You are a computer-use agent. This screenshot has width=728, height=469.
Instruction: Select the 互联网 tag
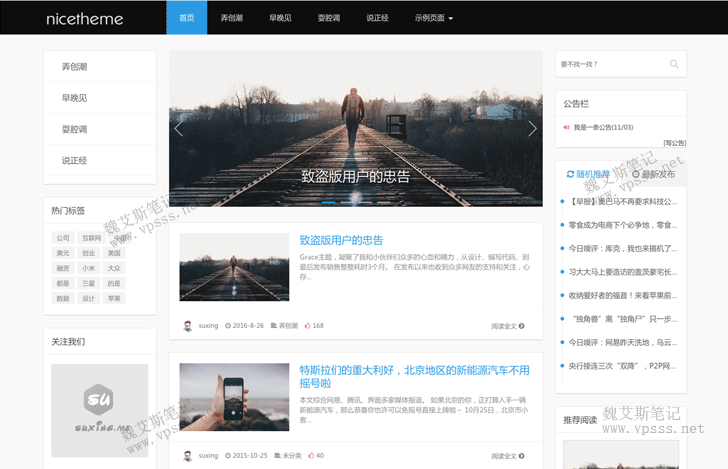click(x=91, y=238)
